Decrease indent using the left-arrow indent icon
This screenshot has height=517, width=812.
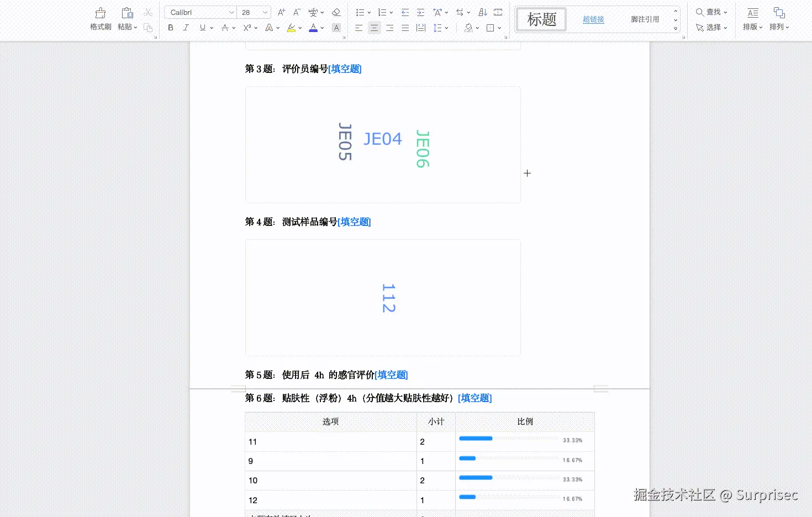click(x=405, y=12)
